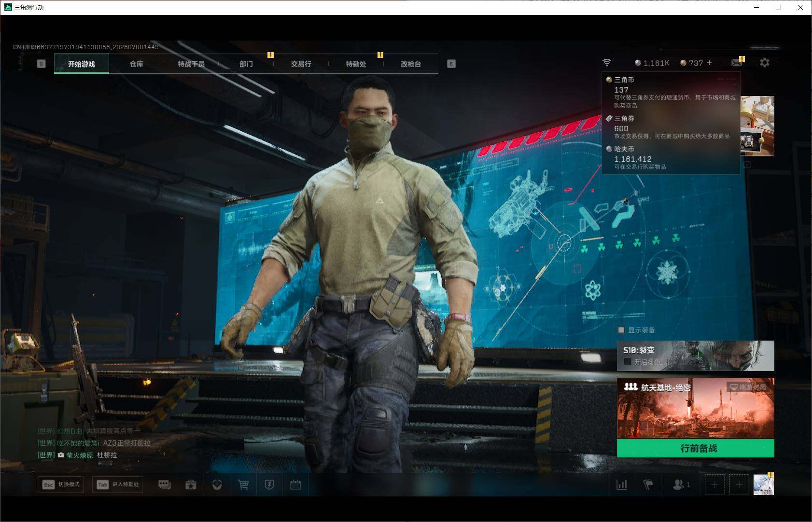Switch to the 开始游戏 tab
The image size is (812, 522).
click(x=82, y=64)
